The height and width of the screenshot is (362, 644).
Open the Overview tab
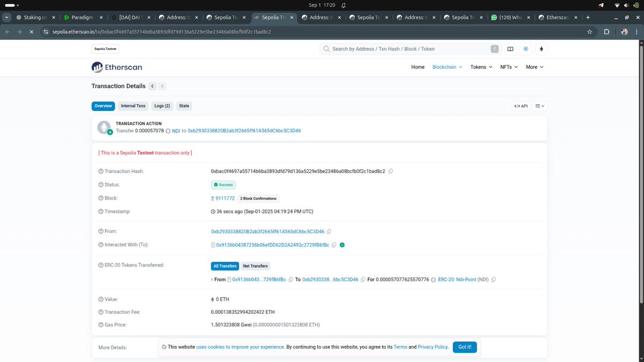pyautogui.click(x=103, y=106)
